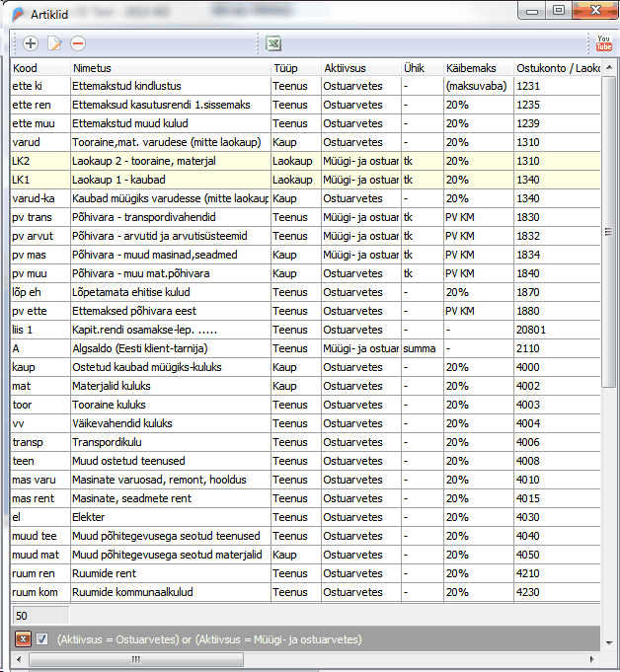Screen dimensions: 620x672
Task: Select the 'Transpordikulu' row
Action: click(x=305, y=442)
